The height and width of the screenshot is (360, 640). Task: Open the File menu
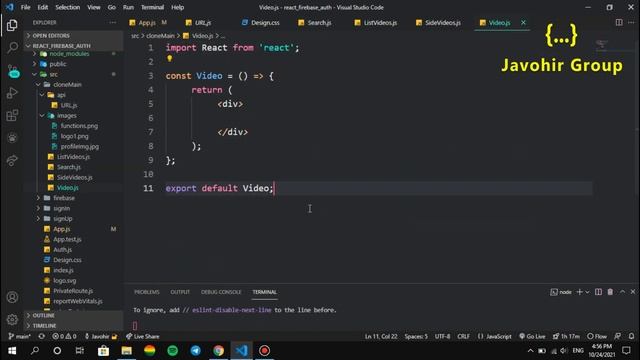coord(25,7)
